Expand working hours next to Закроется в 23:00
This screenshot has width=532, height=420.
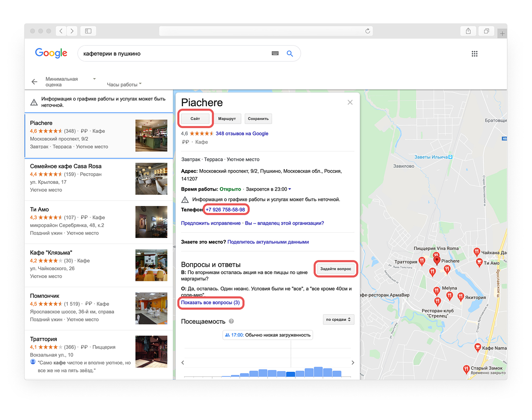[x=290, y=189]
